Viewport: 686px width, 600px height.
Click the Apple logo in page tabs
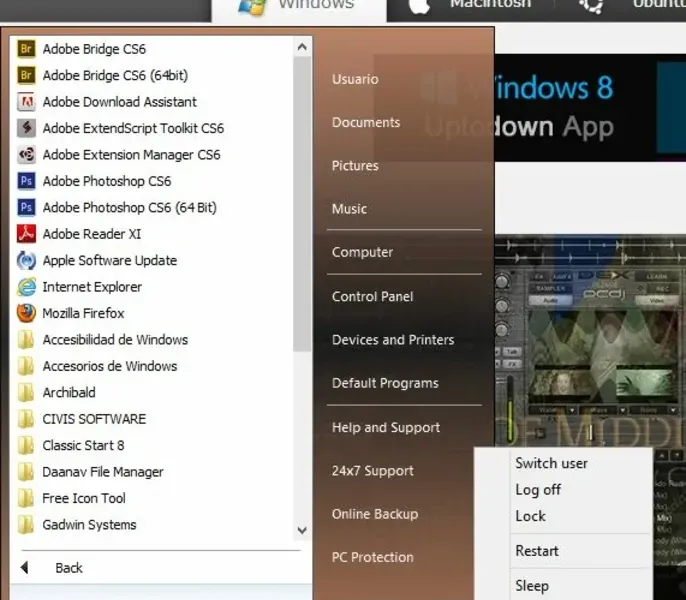(x=419, y=6)
